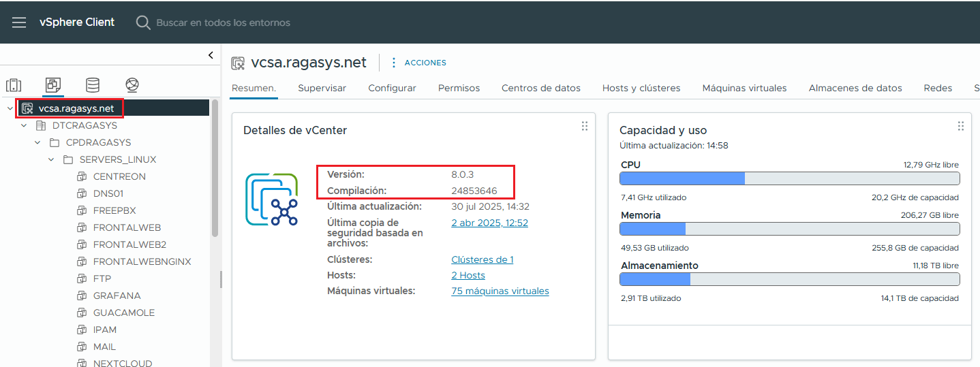The height and width of the screenshot is (367, 980).
Task: Click the IPAM virtual machine icon
Action: [x=82, y=330]
